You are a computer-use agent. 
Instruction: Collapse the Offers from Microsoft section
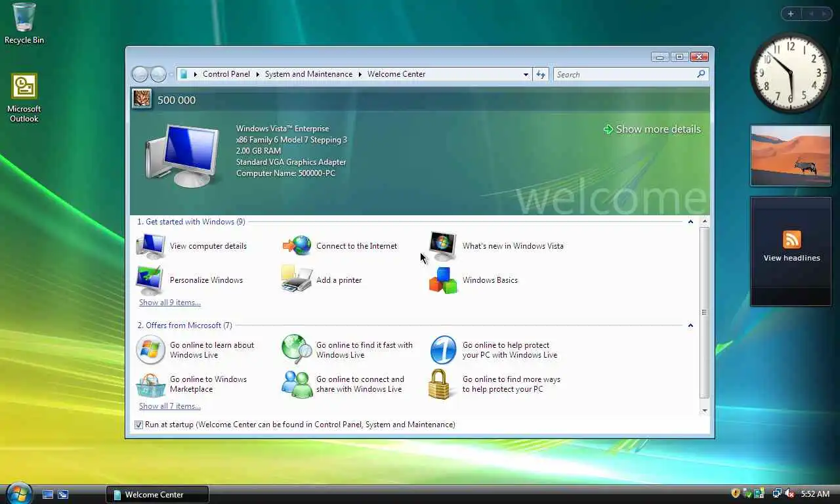coord(690,325)
